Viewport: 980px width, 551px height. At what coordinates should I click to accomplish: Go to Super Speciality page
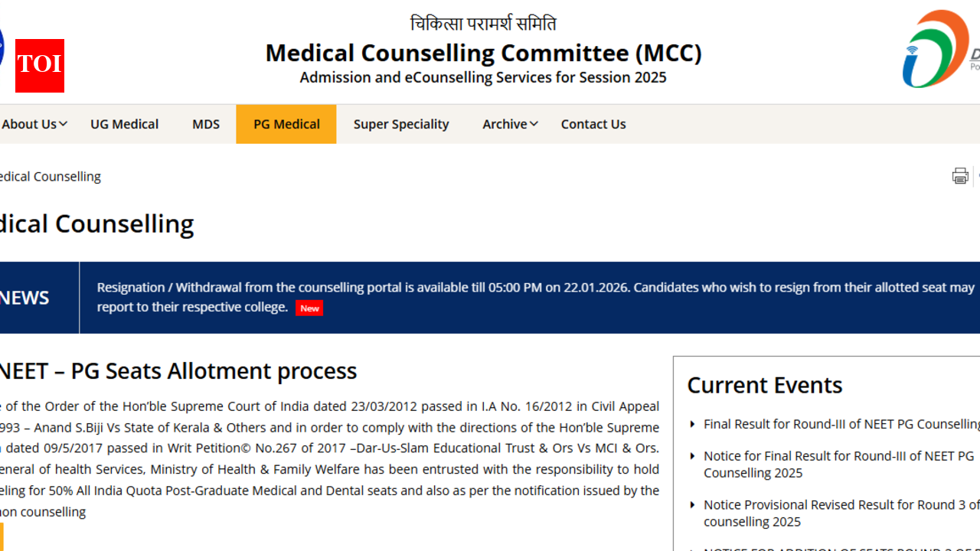click(x=401, y=124)
